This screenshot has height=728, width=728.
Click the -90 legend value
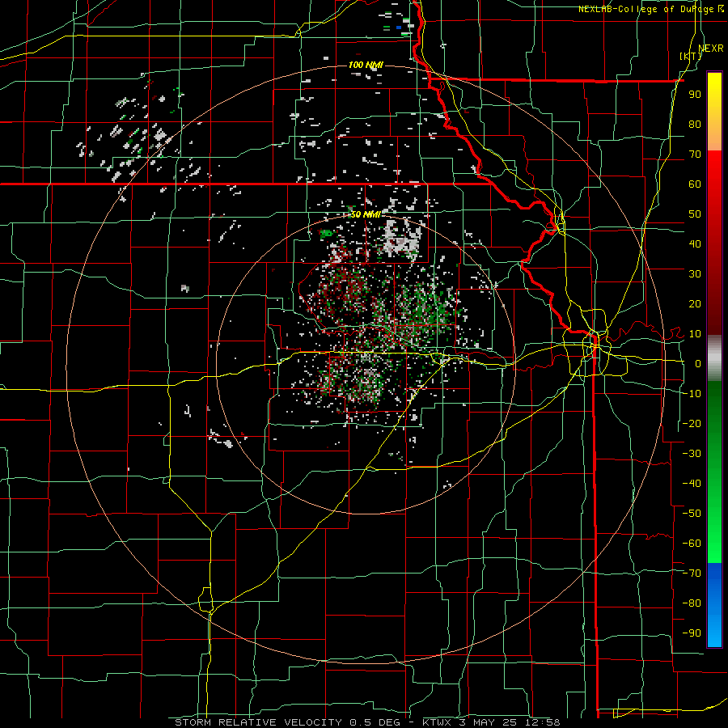(x=692, y=633)
